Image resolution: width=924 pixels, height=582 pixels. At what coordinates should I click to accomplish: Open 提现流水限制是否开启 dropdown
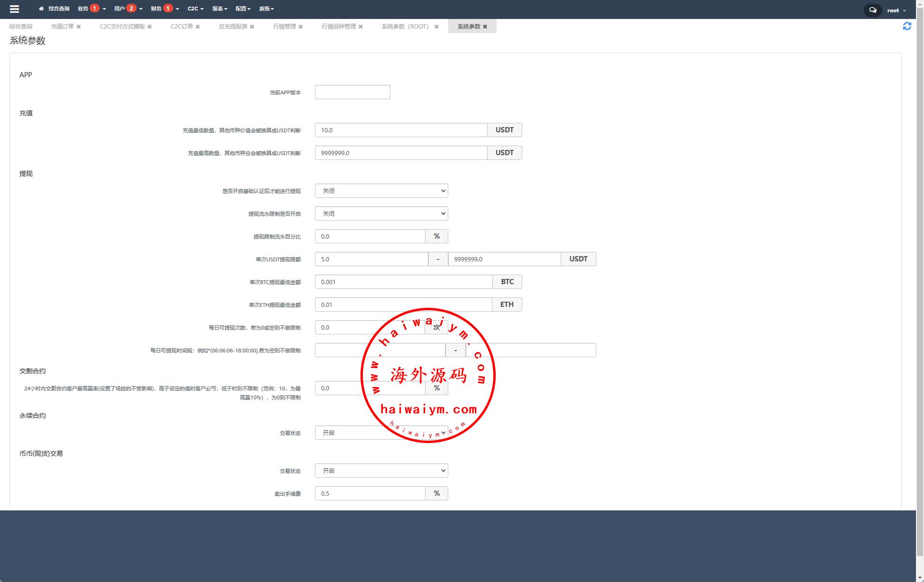point(381,213)
